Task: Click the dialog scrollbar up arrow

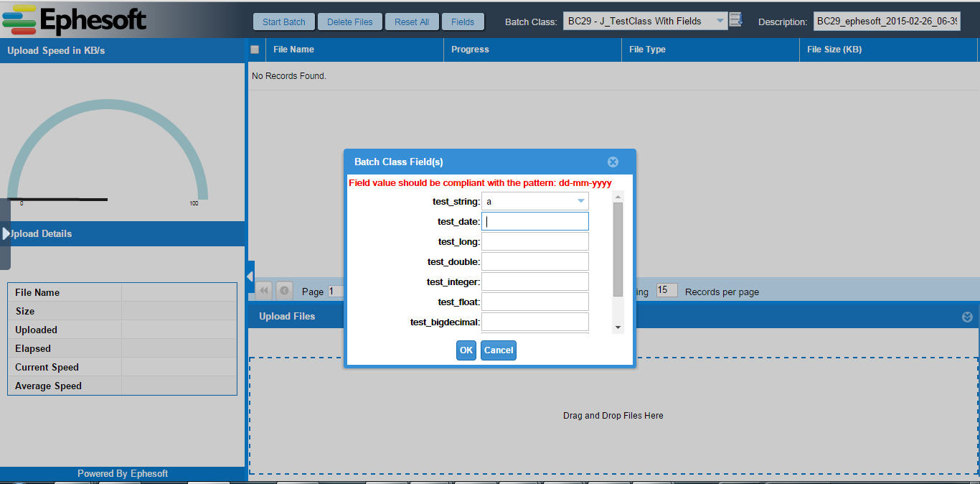Action: 618,196
